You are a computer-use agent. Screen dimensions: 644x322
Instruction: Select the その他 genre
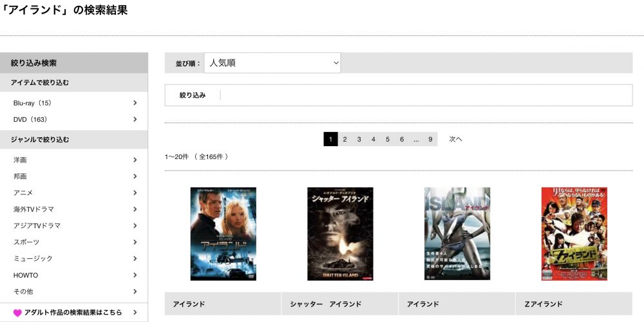pos(23,291)
